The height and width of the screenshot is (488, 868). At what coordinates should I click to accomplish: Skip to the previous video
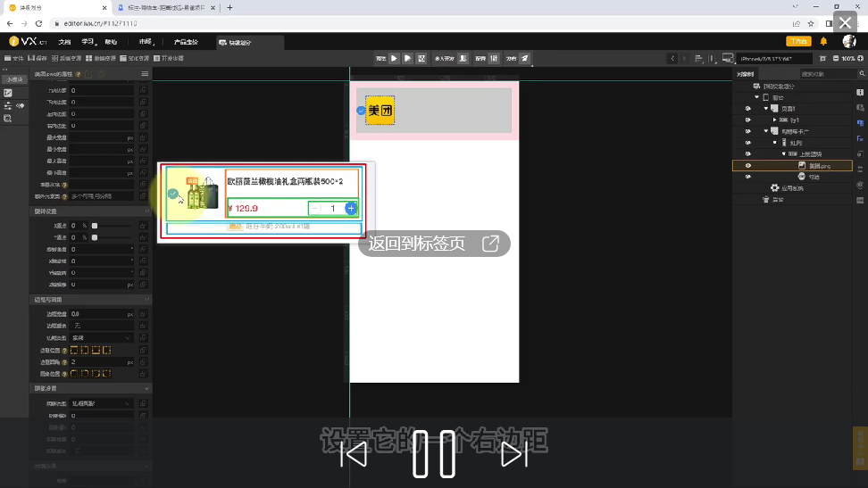354,454
